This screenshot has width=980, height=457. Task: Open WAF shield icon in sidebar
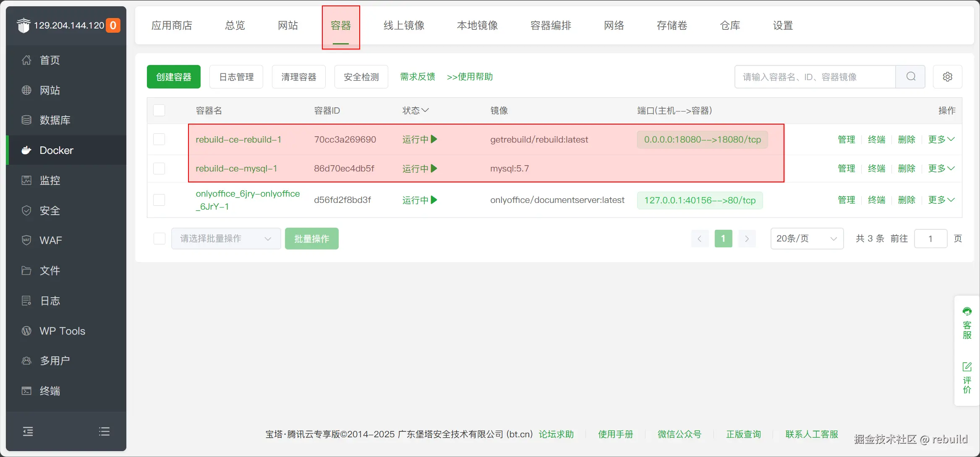[26, 240]
